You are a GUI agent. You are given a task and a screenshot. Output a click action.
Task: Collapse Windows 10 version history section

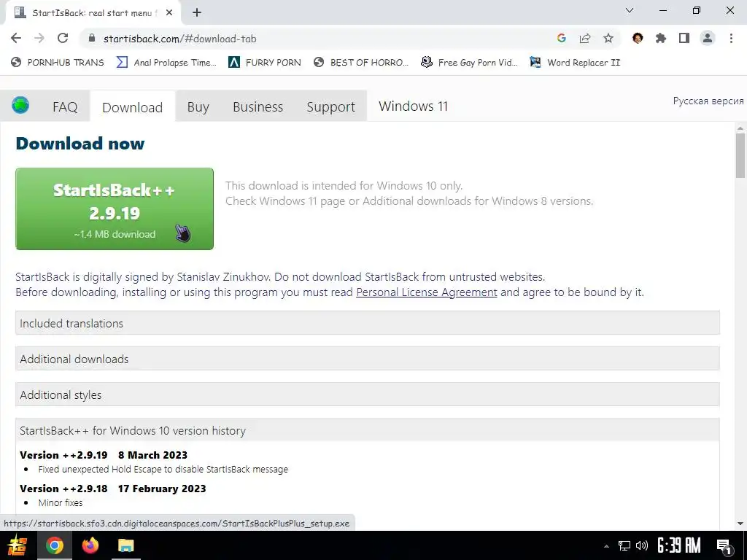pyautogui.click(x=368, y=430)
